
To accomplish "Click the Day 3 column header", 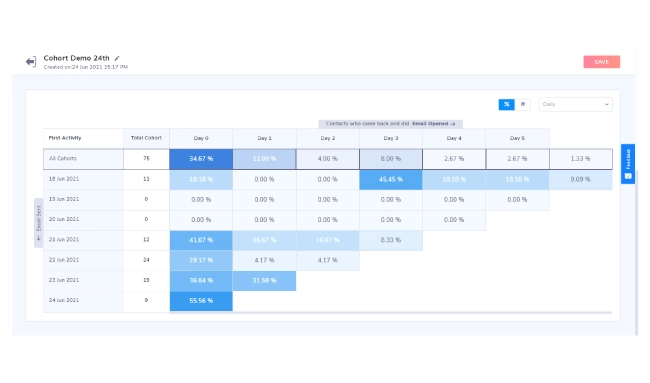I will pos(391,138).
